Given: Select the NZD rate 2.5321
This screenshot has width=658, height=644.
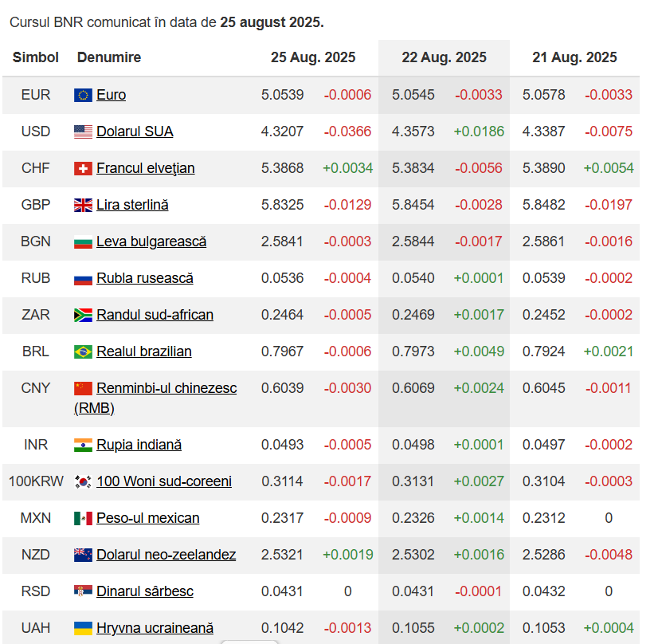Looking at the screenshot, I should click(283, 555).
